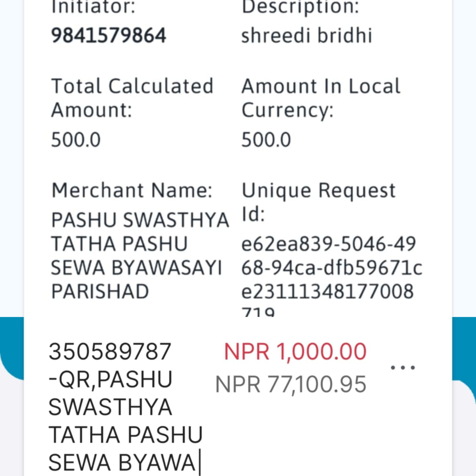The image size is (476, 476).
Task: Place the cursor after SEWA BYAWA text
Action: pos(200,462)
